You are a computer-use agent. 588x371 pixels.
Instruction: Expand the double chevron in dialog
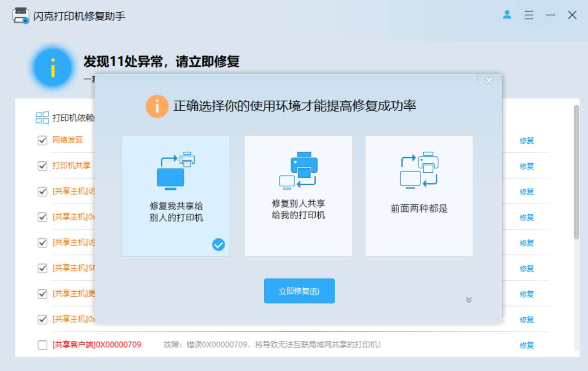coord(469,300)
